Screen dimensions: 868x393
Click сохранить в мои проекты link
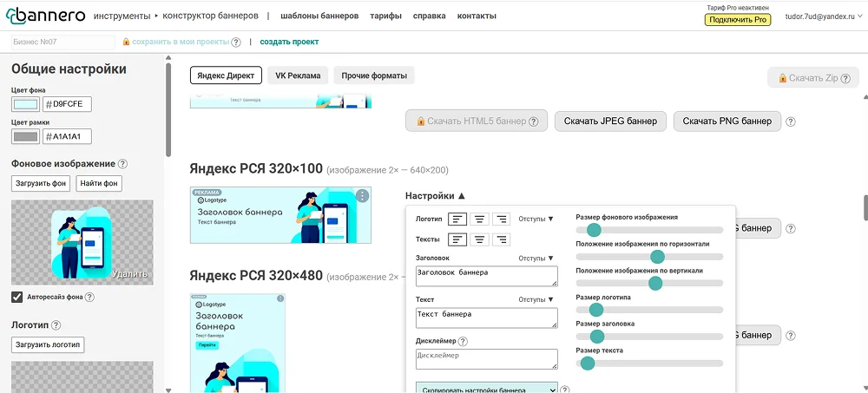[x=181, y=42]
